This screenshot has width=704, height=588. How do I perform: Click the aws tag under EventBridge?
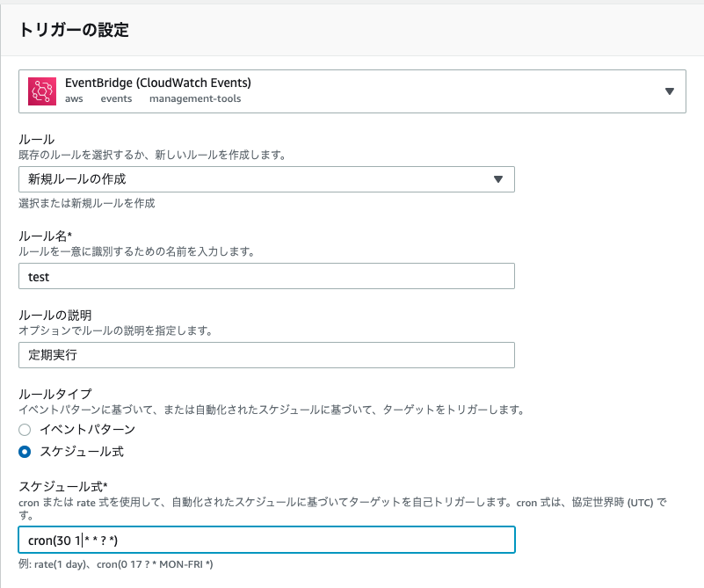pos(74,98)
